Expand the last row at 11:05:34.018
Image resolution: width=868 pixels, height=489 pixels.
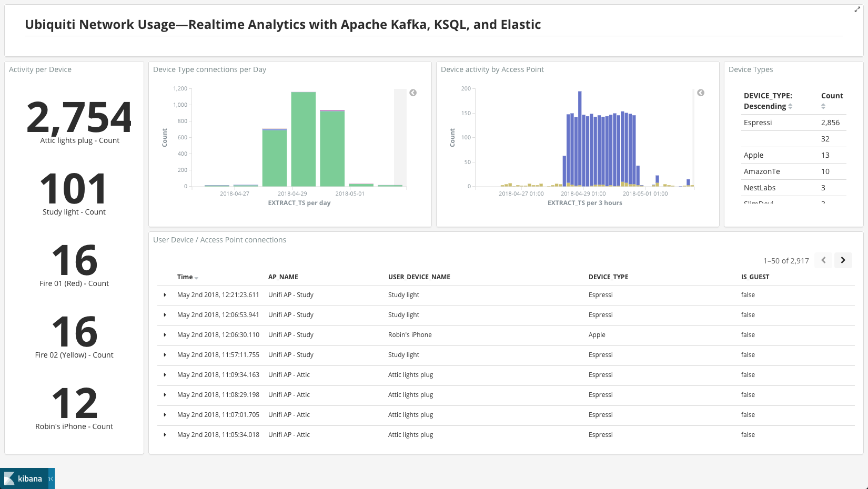pyautogui.click(x=165, y=435)
